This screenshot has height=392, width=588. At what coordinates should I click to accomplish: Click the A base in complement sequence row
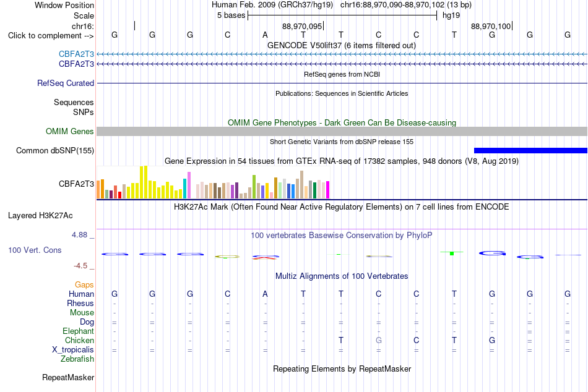point(265,35)
